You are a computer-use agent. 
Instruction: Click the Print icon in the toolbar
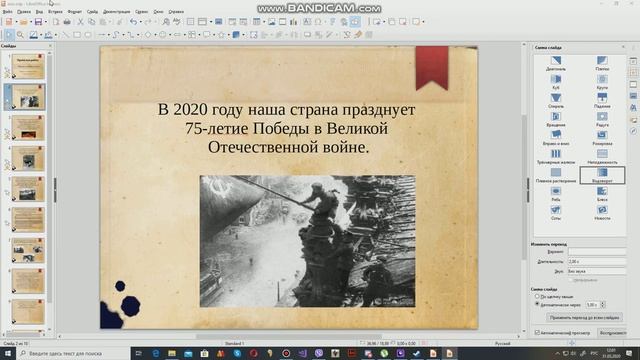coord(67,22)
